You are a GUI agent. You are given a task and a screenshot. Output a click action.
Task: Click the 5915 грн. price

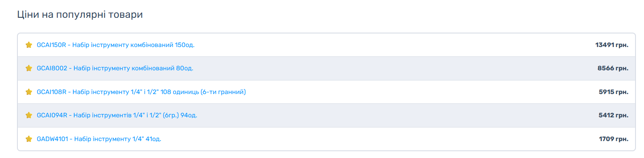[x=613, y=92]
